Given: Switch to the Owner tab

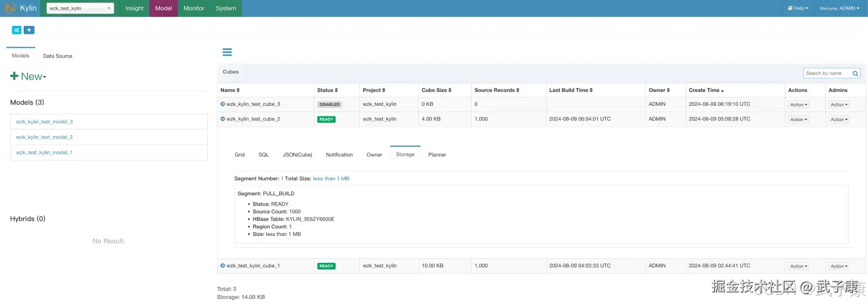Looking at the screenshot, I should (374, 155).
